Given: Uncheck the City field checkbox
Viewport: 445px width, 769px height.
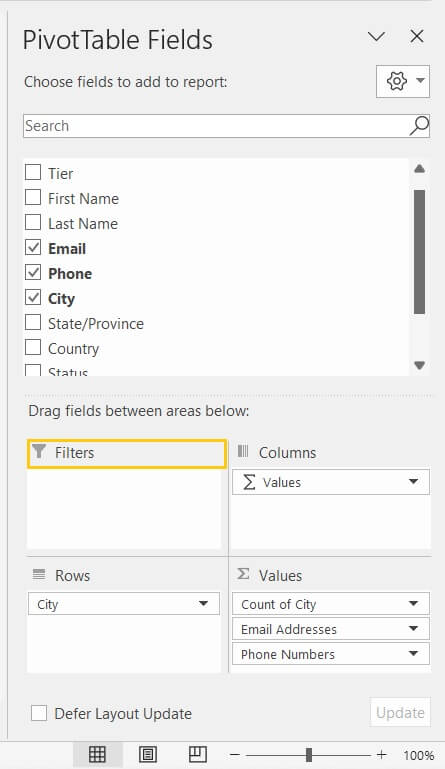Looking at the screenshot, I should [33, 297].
